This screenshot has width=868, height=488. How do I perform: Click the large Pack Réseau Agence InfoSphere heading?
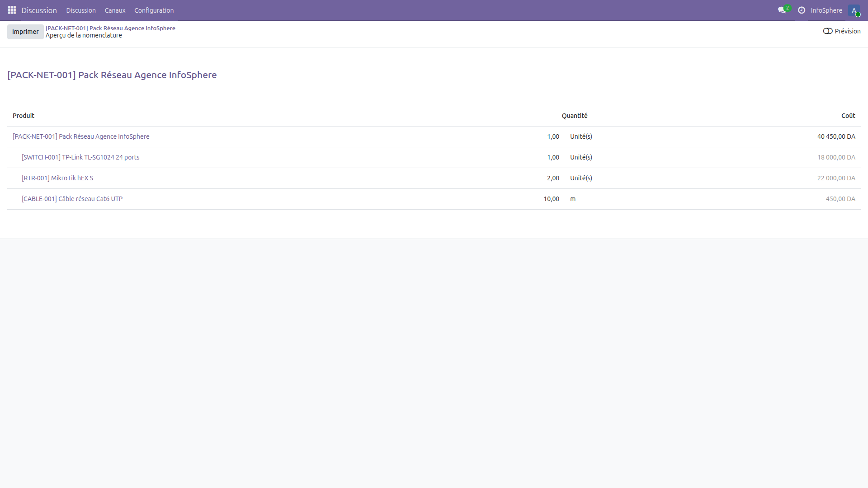point(112,75)
